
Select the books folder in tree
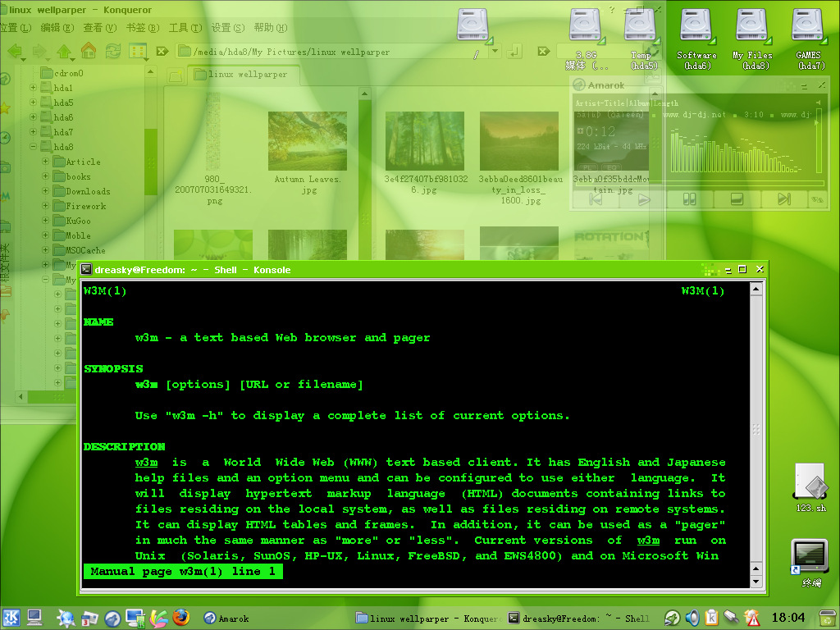(72, 176)
